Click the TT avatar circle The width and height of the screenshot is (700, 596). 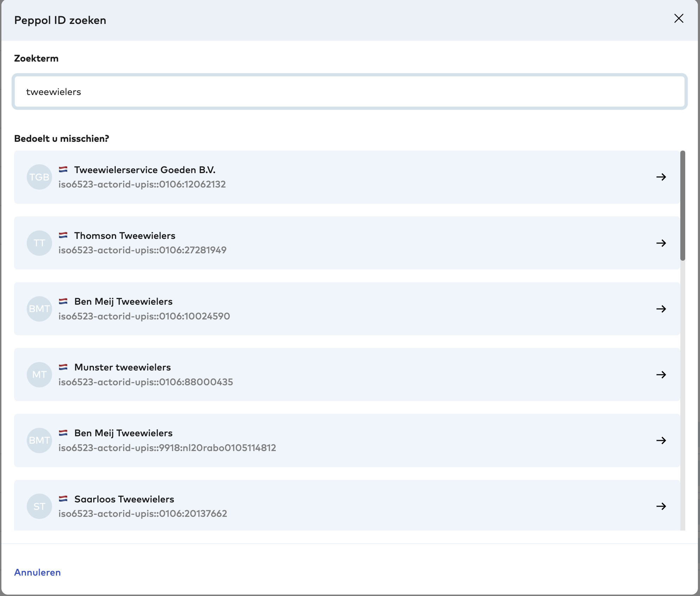pyautogui.click(x=39, y=243)
